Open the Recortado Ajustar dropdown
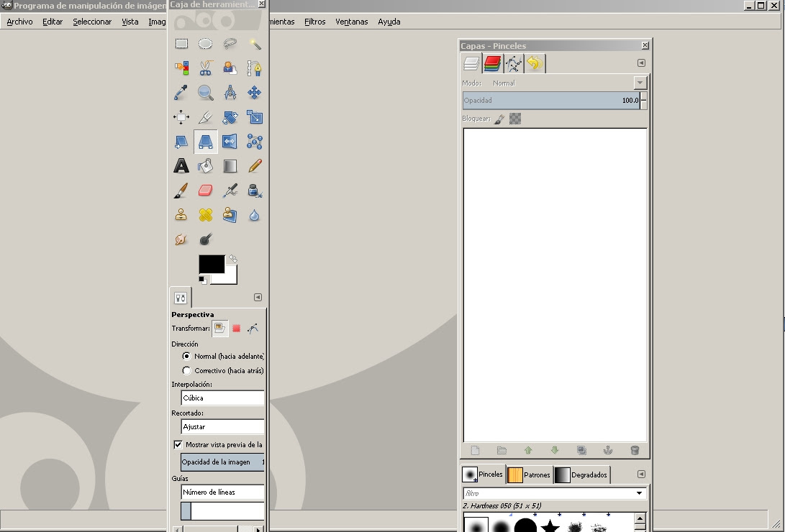This screenshot has height=532, width=785. coord(223,426)
